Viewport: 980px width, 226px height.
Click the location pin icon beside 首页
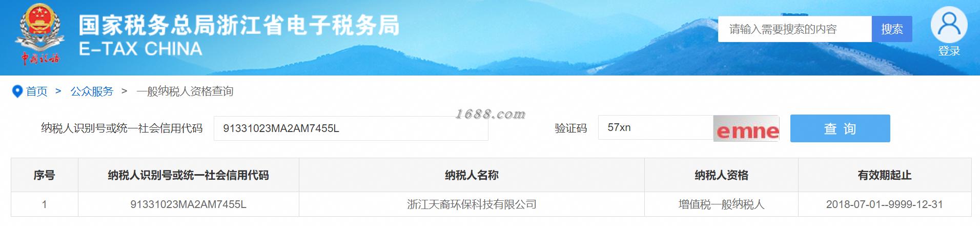pyautogui.click(x=17, y=91)
